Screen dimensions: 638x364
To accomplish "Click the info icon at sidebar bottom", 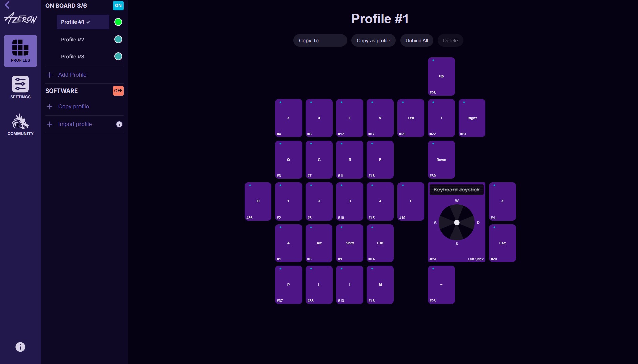I will tap(20, 347).
